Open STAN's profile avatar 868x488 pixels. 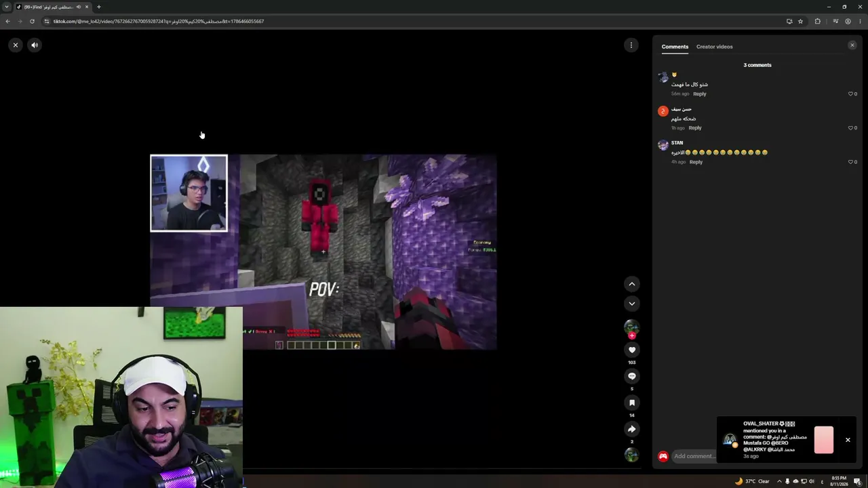[663, 145]
